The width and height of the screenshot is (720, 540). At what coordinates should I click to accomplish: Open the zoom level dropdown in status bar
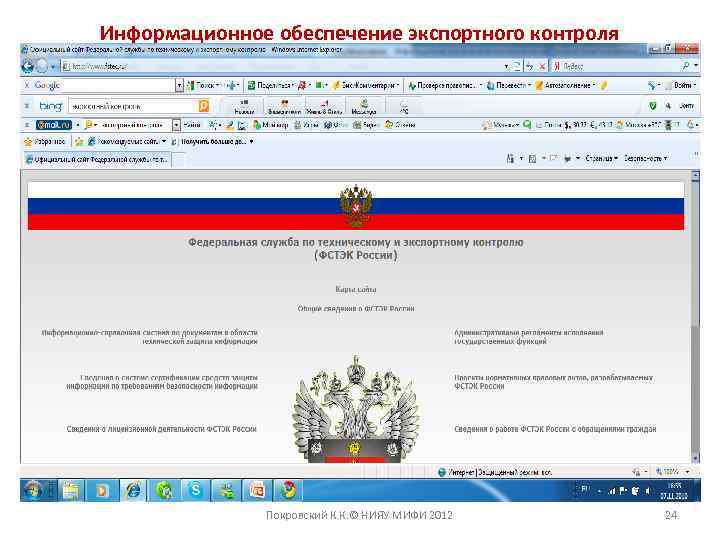[x=687, y=472]
